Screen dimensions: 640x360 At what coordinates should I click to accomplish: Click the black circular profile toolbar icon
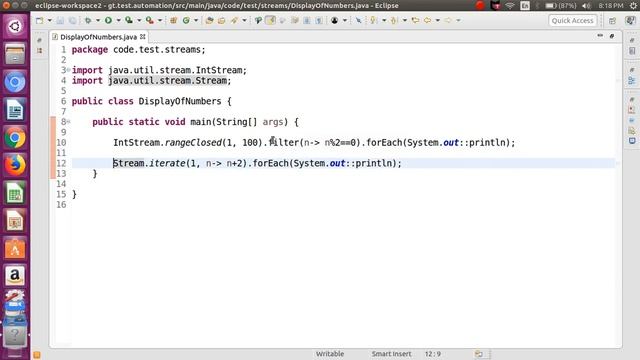(x=335, y=20)
